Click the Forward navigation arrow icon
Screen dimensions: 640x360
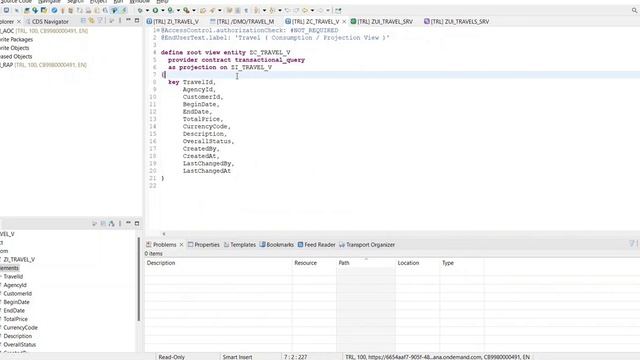(320, 10)
